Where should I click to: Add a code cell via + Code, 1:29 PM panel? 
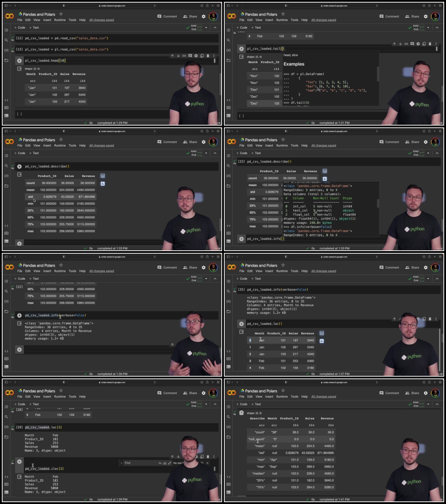(x=20, y=28)
